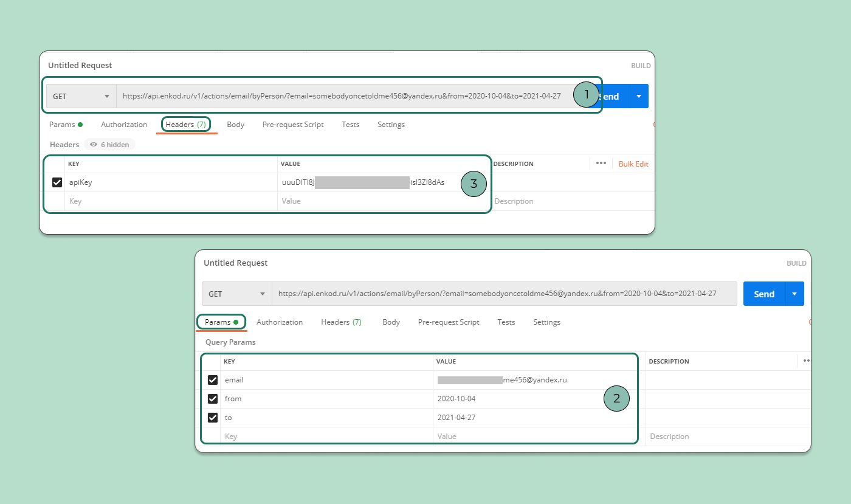
Task: Click the empty Value field in query params
Action: pos(539,437)
